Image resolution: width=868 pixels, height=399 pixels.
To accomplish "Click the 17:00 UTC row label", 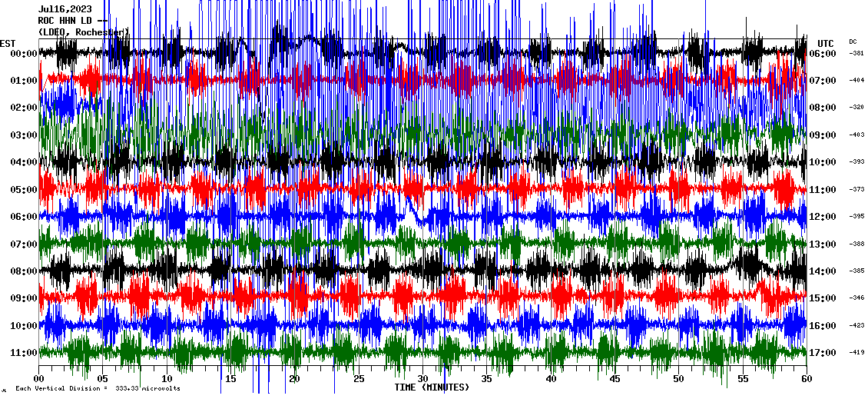I will 822,353.
